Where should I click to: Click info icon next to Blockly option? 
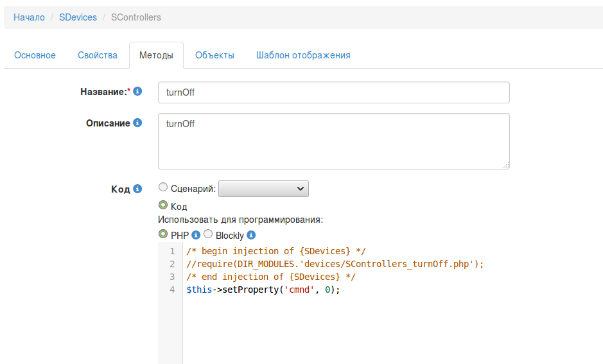coord(251,235)
